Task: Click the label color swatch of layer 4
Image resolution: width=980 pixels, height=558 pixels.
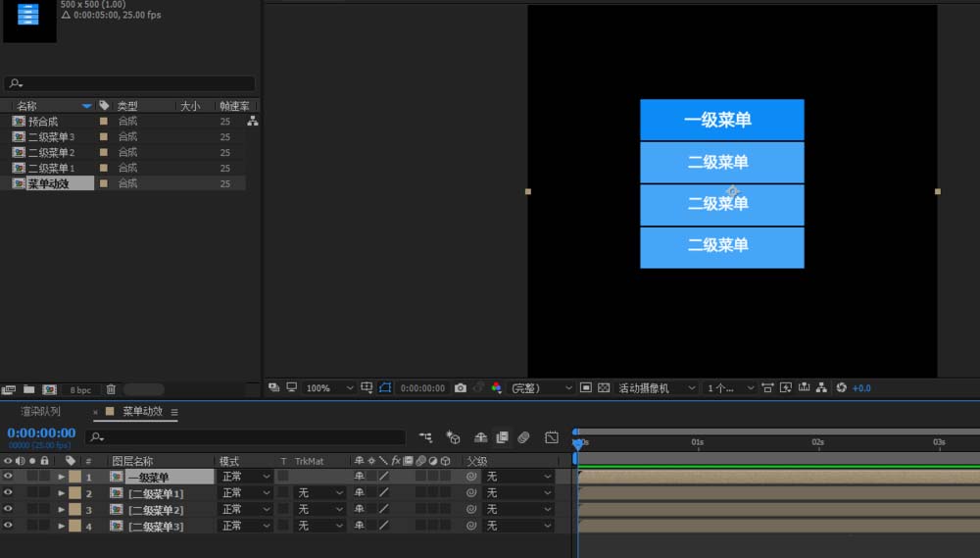Action: 75,526
